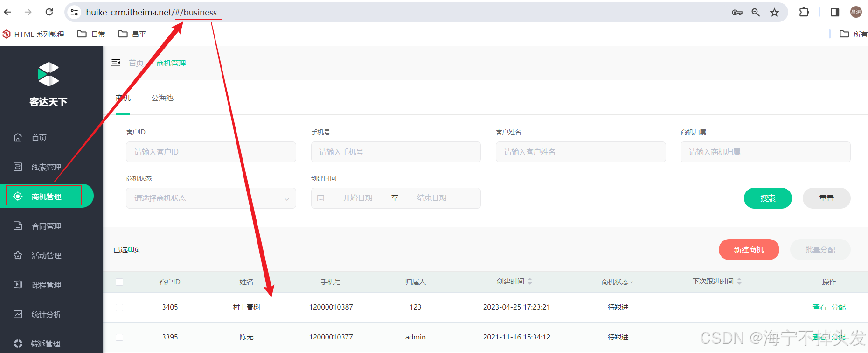Click phone cell 12000010377
This screenshot has height=353, width=868.
click(331, 337)
